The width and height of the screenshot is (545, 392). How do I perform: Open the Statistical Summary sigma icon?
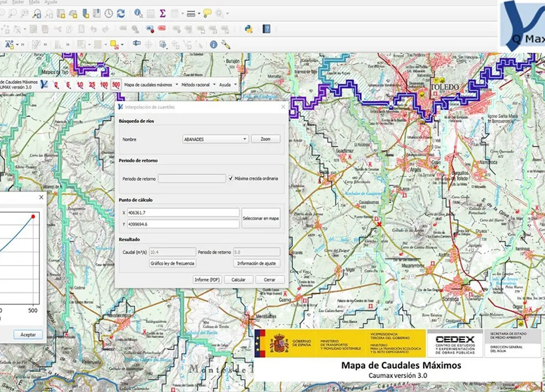[x=163, y=13]
